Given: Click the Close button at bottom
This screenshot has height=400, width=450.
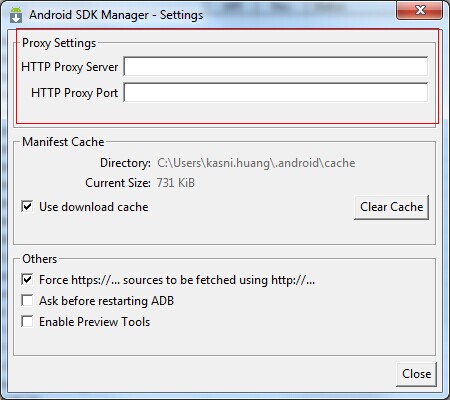Looking at the screenshot, I should pos(416,374).
